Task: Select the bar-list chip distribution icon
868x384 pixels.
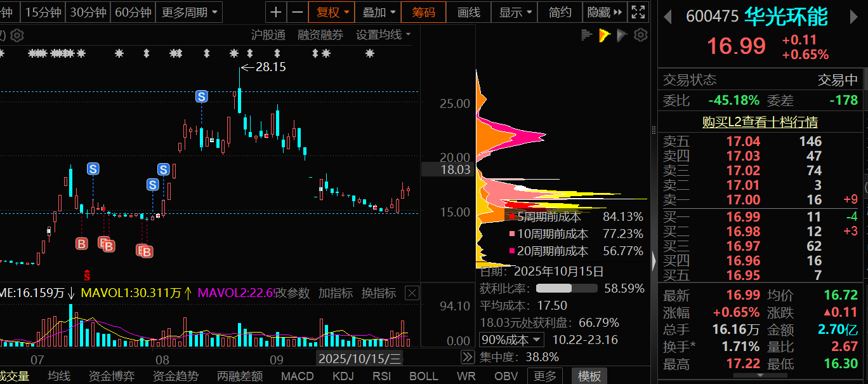Action: click(x=586, y=35)
